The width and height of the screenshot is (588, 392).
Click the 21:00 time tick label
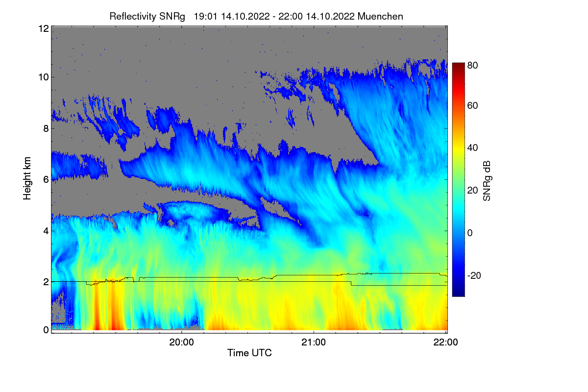(x=314, y=343)
